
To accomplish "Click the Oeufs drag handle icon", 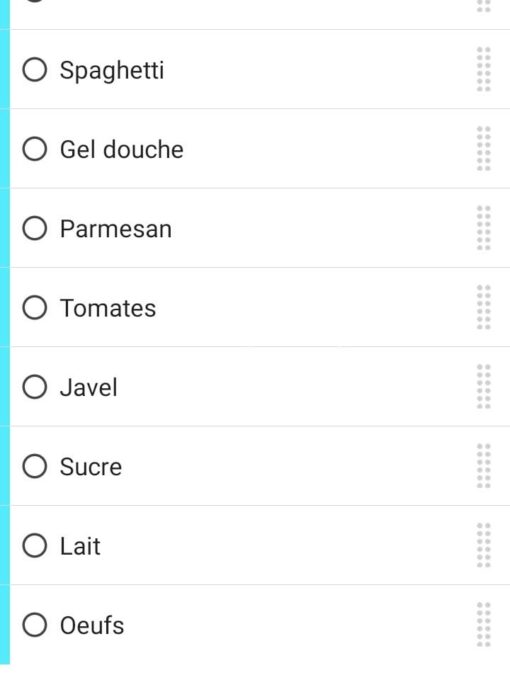I will [x=484, y=625].
